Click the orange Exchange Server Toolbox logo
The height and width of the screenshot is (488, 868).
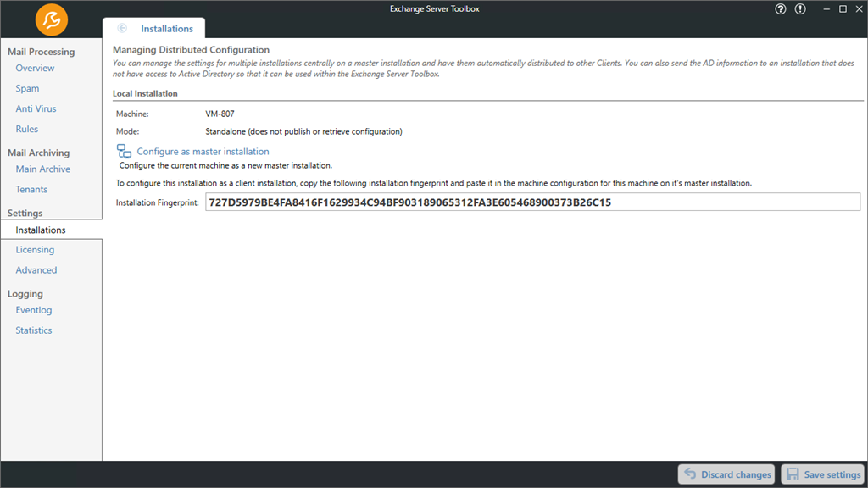point(52,20)
